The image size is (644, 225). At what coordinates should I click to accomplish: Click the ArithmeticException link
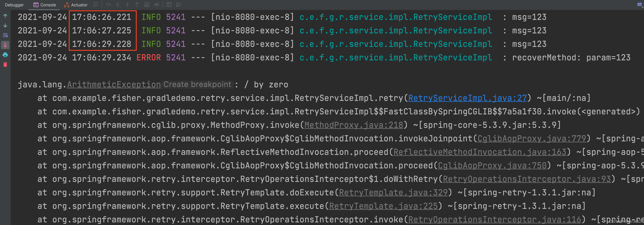(114, 85)
